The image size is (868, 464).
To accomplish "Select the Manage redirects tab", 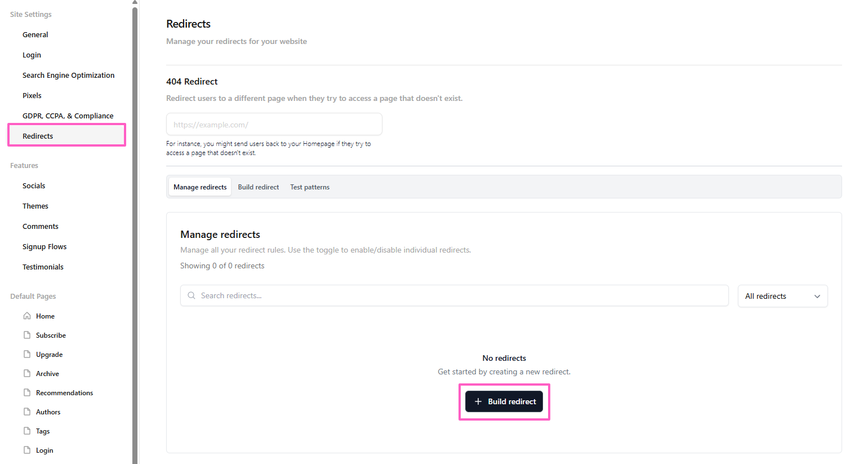I will pyautogui.click(x=200, y=187).
